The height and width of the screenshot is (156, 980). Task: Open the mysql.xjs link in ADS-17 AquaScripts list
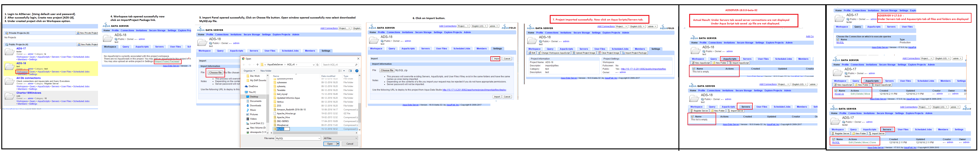click(x=839, y=94)
